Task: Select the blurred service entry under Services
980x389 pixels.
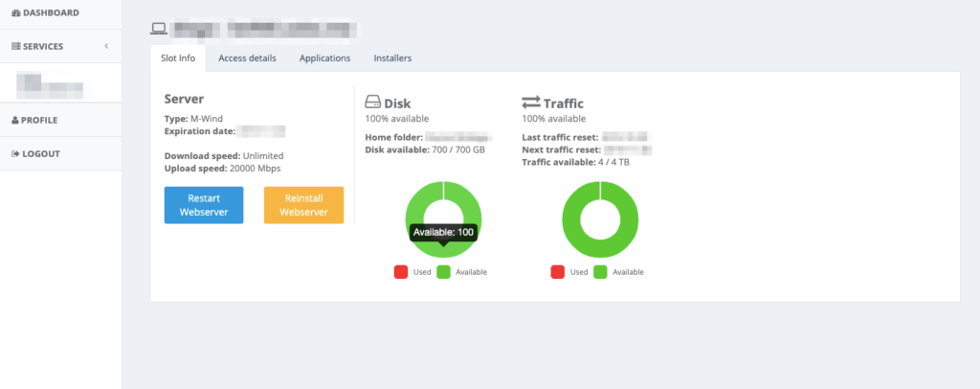Action: point(50,86)
